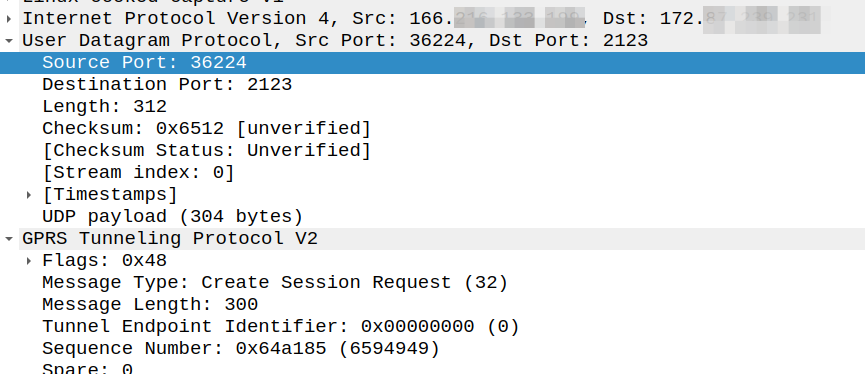This screenshot has width=865, height=374.
Task: Select the Internet Protocol Version 4 header row
Action: point(432,19)
